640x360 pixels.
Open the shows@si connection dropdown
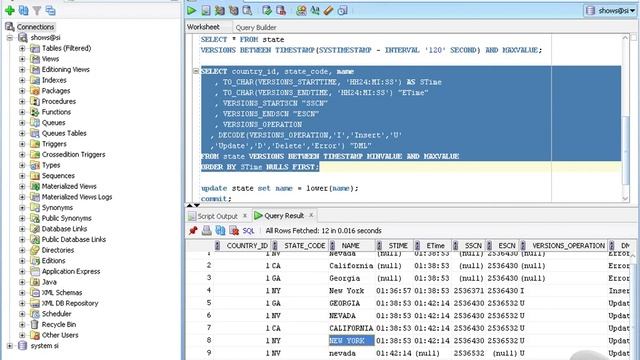(610, 11)
